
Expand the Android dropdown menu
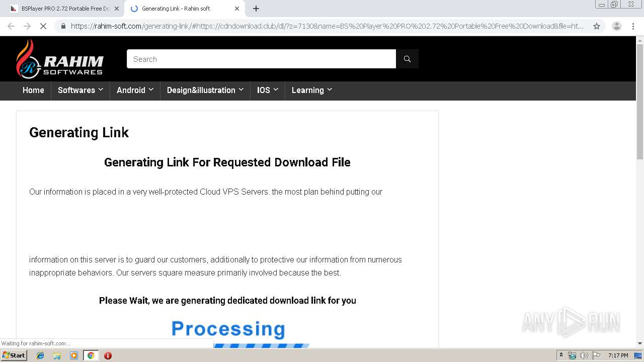click(135, 90)
